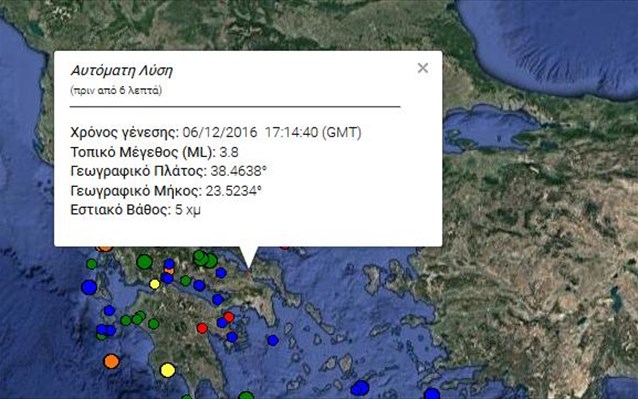Close the Αυτόματη Λύση info popup
Viewport: 638px width, 399px height.
(x=423, y=68)
